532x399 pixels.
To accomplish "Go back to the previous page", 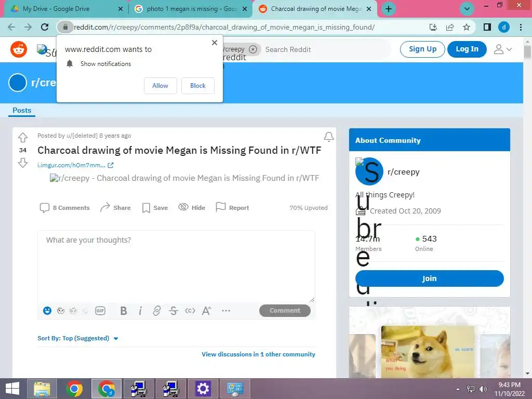I will tap(11, 27).
